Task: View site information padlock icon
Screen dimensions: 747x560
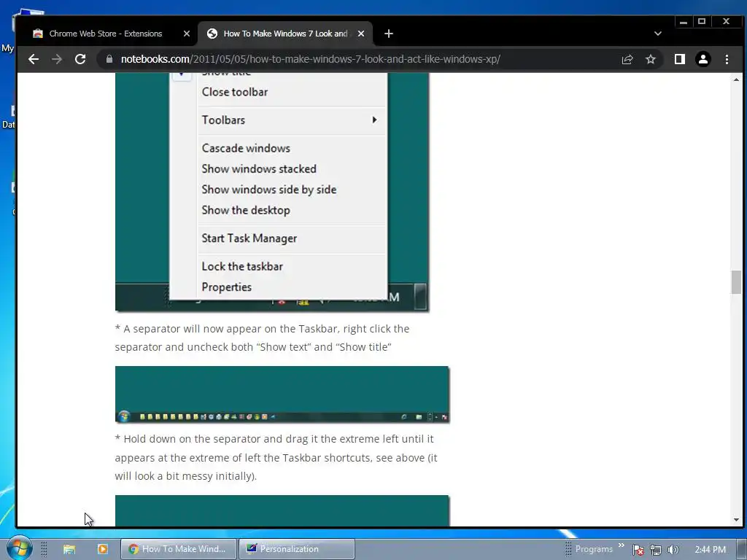Action: 109,59
